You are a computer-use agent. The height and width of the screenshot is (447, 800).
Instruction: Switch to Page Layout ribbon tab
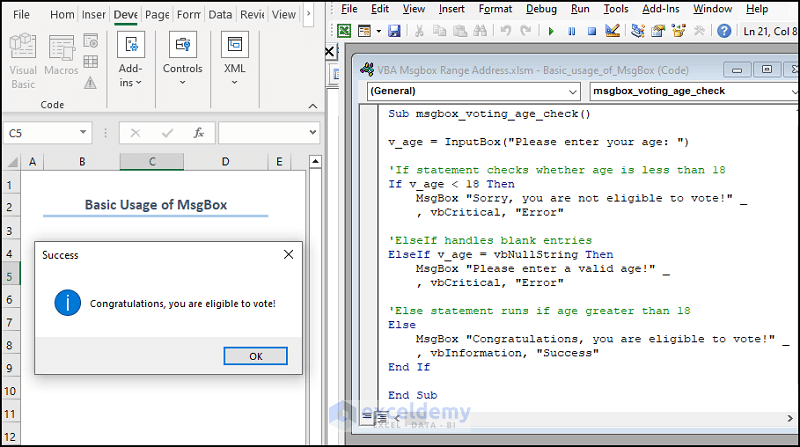pyautogui.click(x=157, y=14)
